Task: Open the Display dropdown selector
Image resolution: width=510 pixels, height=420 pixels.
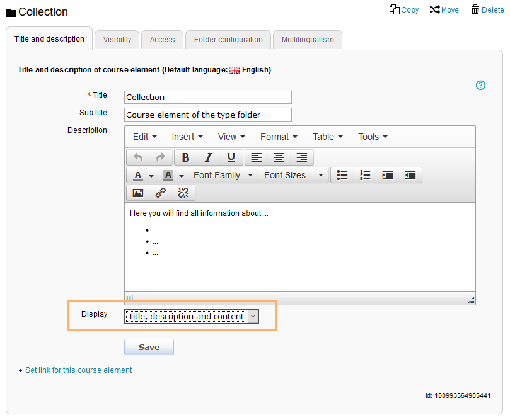Action: click(x=192, y=316)
